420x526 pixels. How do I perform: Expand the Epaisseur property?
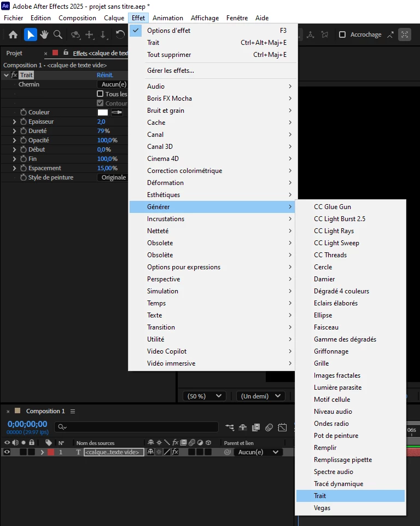pos(14,122)
